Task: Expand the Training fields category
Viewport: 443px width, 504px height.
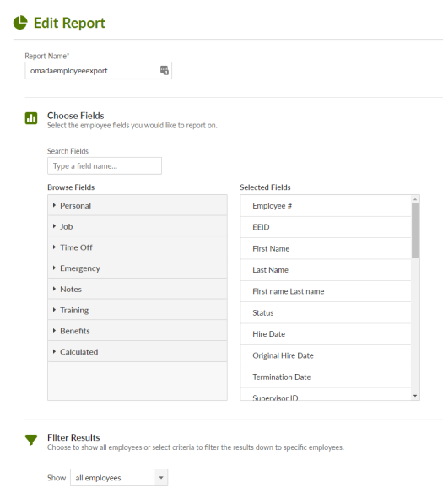Action: click(138, 310)
